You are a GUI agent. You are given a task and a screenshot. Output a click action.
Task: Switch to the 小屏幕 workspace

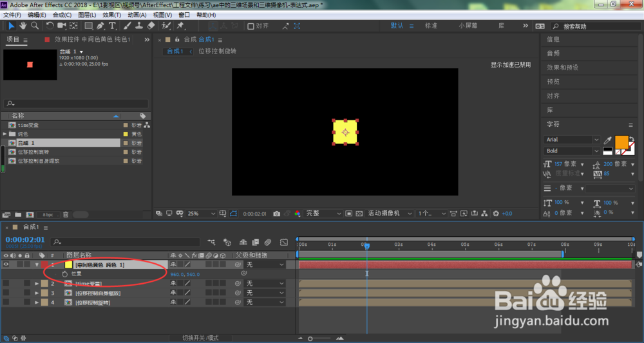468,26
